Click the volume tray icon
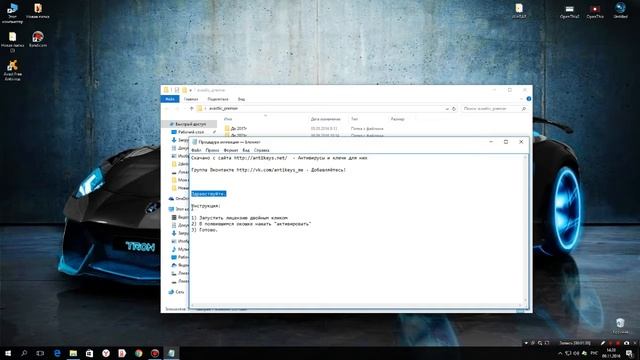This screenshot has width=640, height=360. (576, 353)
